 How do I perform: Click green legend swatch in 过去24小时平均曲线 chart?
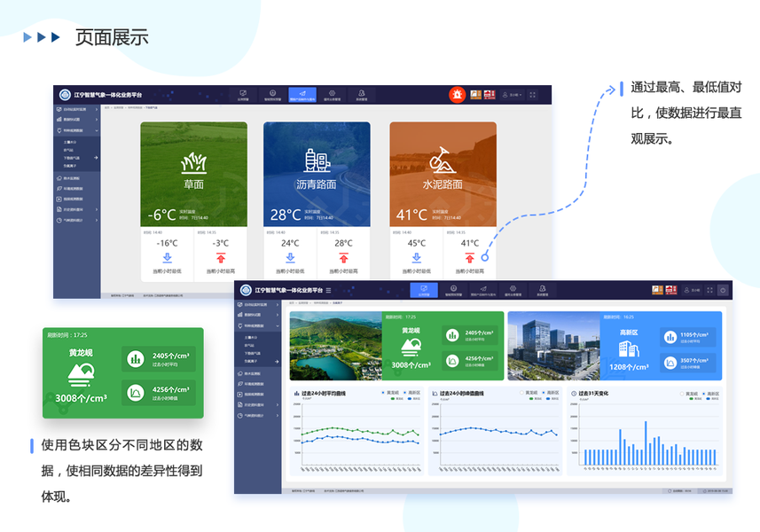(x=393, y=399)
